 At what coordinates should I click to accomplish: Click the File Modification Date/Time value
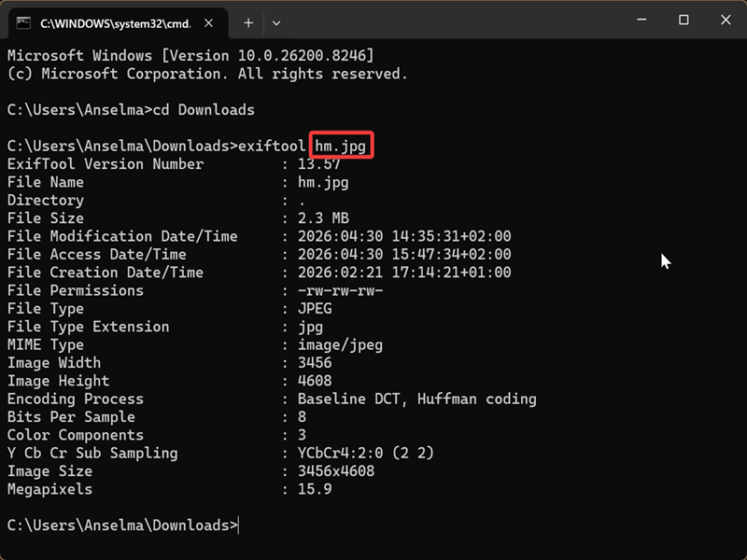(404, 237)
